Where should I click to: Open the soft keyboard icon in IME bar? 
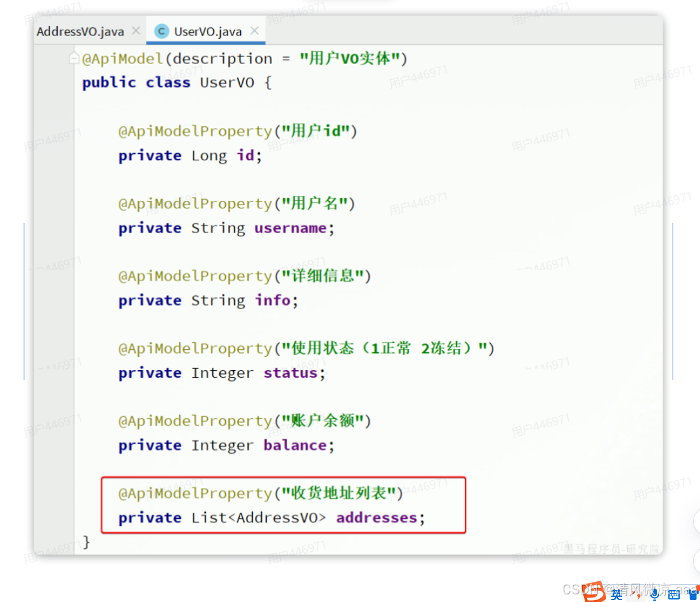pos(674,594)
